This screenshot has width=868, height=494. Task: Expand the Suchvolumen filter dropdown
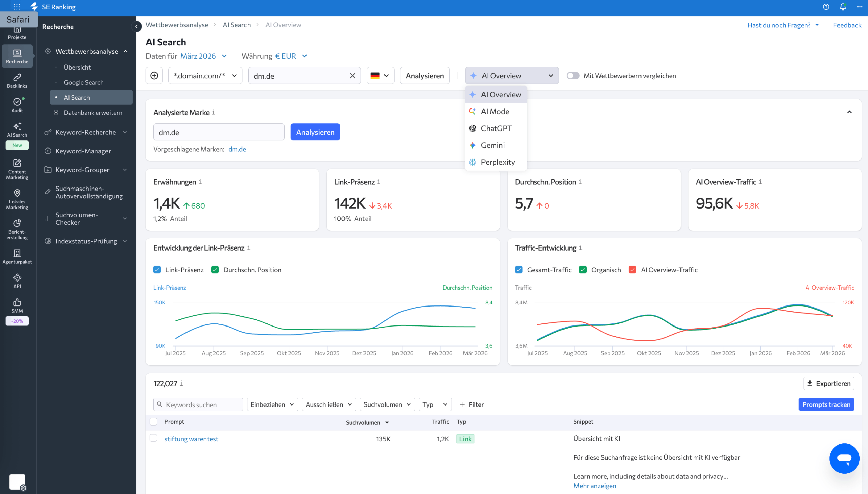click(387, 404)
